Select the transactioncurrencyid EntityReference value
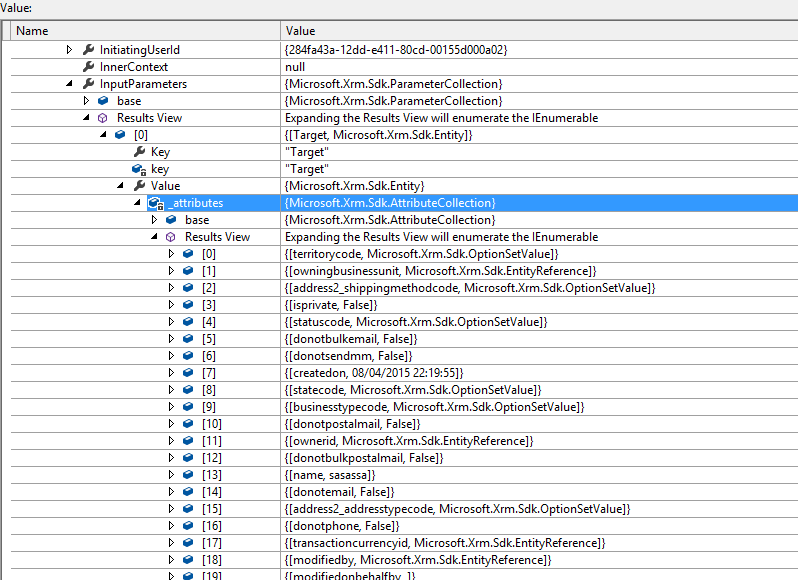798x580 pixels. tap(445, 543)
